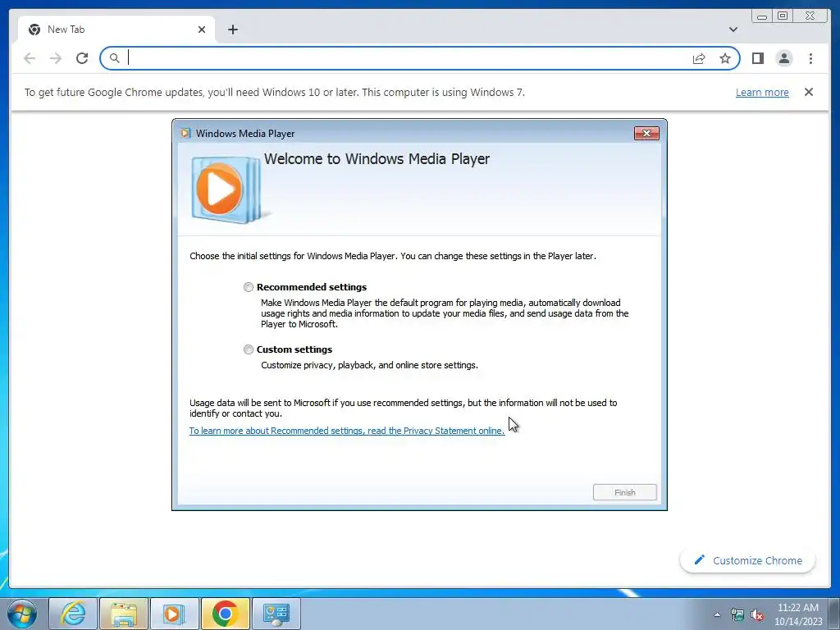Close the Windows Media Player dialog
This screenshot has height=630, width=840.
(x=646, y=134)
